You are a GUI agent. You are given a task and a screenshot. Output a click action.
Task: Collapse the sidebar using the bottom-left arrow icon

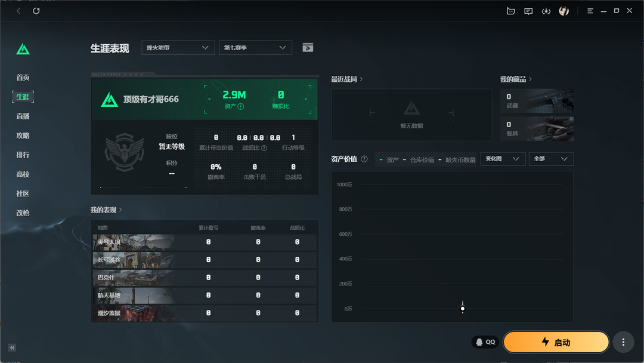[12, 347]
